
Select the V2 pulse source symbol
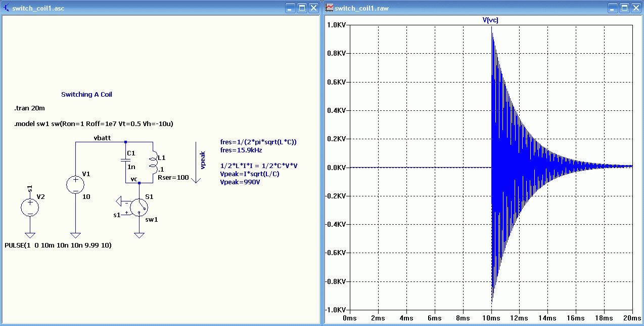point(30,207)
